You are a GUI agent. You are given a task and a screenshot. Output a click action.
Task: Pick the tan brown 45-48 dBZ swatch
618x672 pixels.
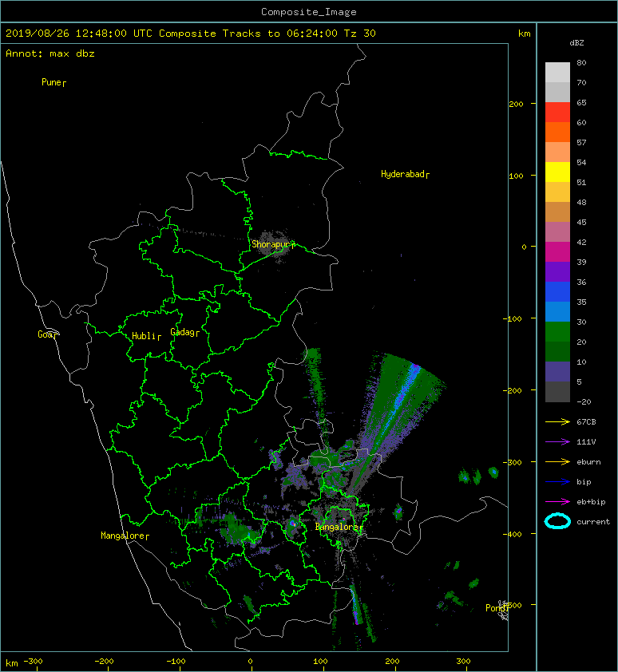point(557,211)
